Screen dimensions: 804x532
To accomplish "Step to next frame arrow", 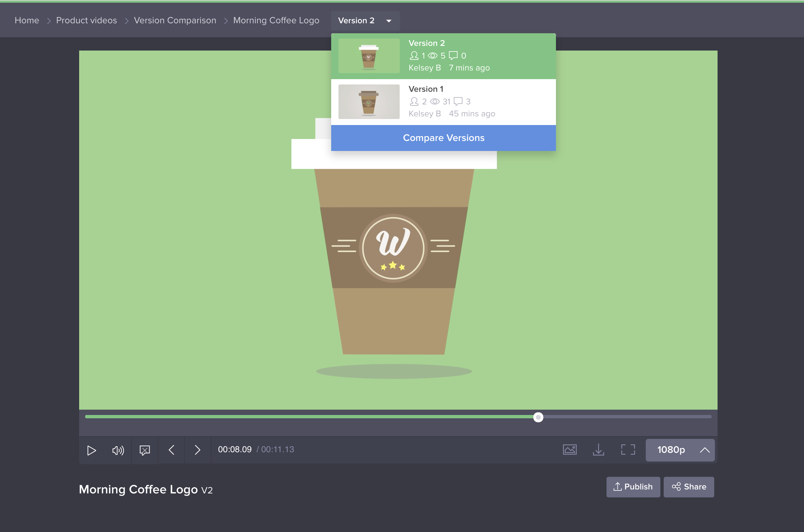I will tap(198, 450).
